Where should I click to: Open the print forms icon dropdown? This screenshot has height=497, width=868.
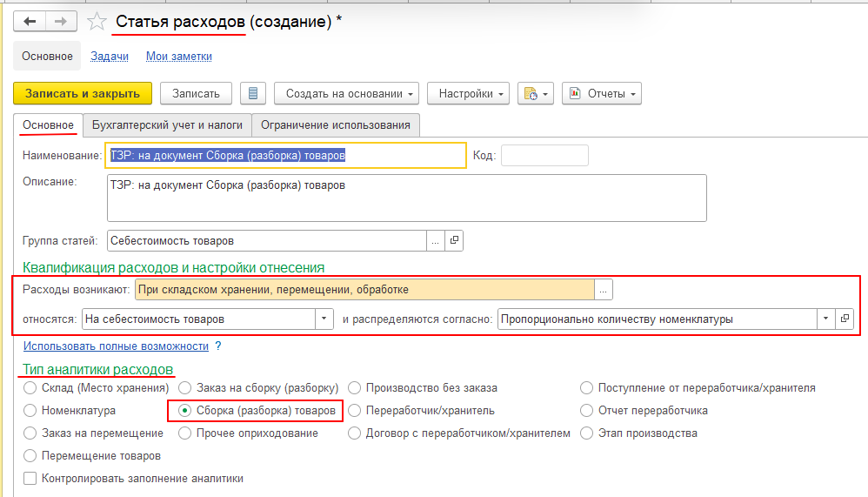click(535, 93)
